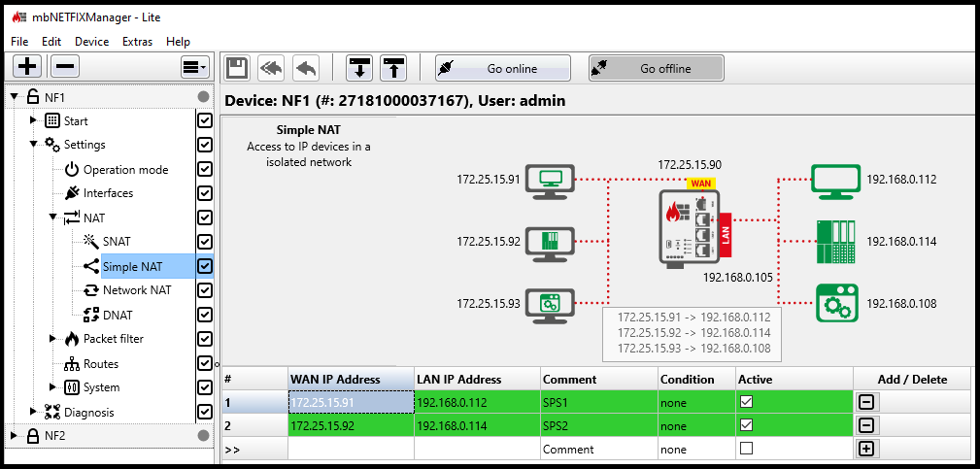The width and height of the screenshot is (980, 469).
Task: Uncheck Active for SPS1 rule
Action: point(746,402)
